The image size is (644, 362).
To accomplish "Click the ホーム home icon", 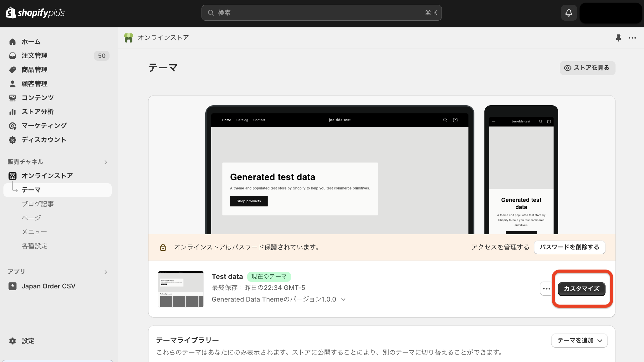I will 13,42.
